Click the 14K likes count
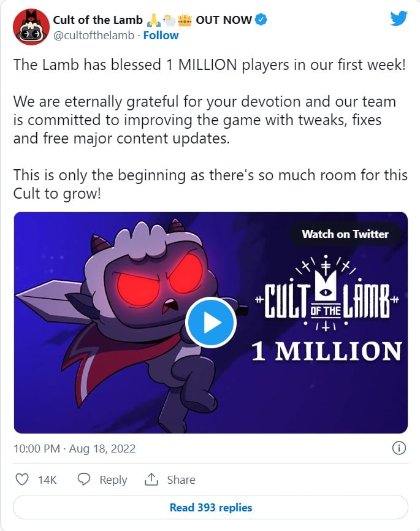The width and height of the screenshot is (420, 531). 47,479
